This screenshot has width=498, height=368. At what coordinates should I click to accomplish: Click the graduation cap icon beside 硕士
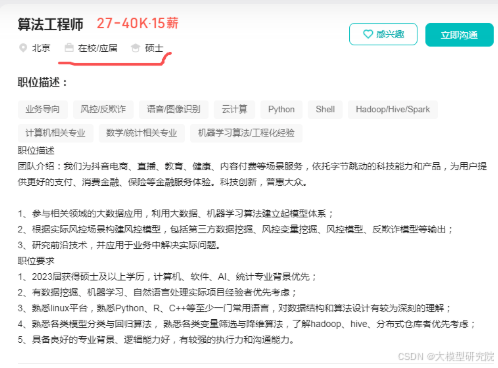pos(135,48)
